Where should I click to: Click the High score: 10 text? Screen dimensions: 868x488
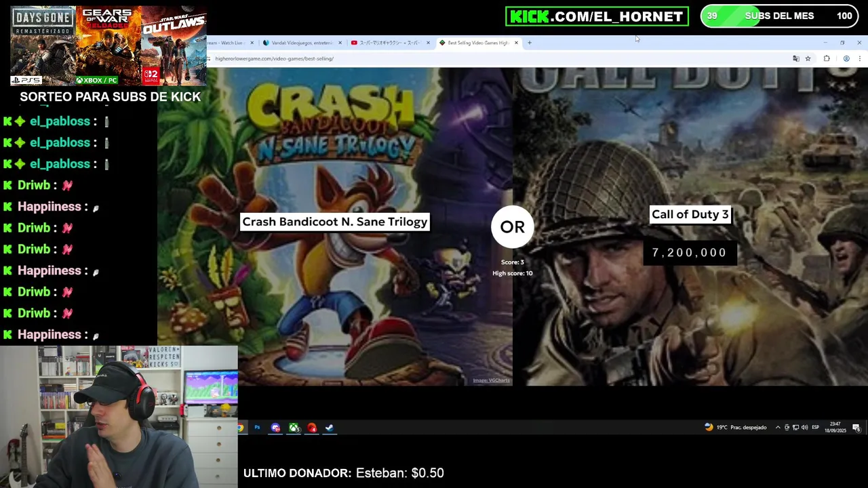[x=513, y=273]
